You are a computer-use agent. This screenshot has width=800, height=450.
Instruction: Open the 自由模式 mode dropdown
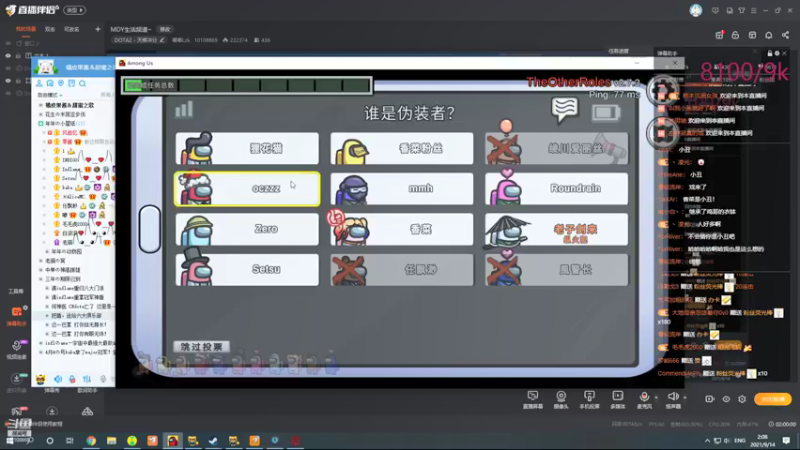[50, 95]
